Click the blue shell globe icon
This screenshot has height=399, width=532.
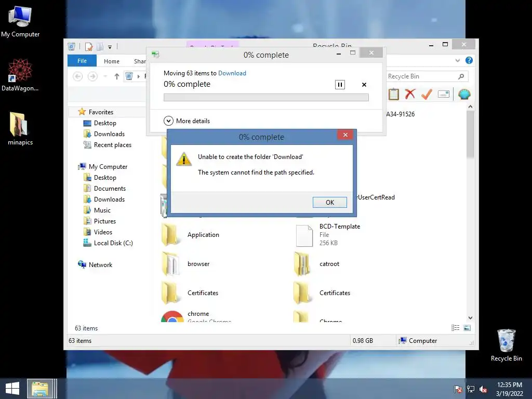[x=464, y=94]
